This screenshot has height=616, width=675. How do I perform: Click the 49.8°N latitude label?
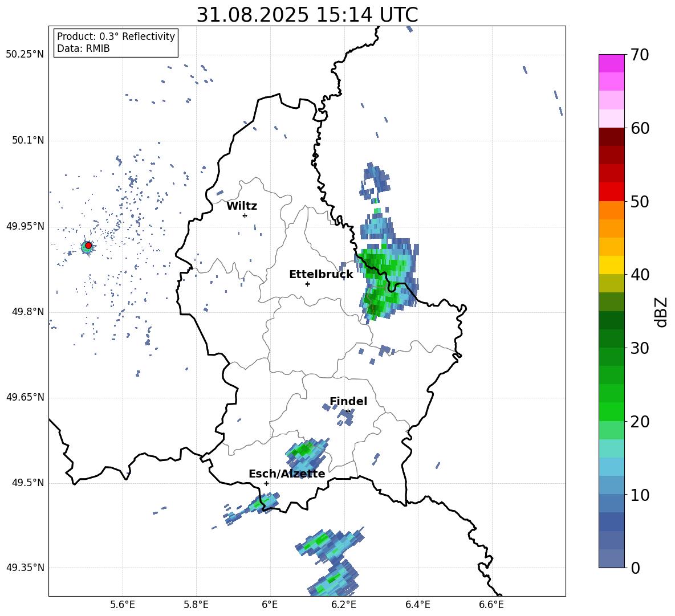tap(27, 312)
